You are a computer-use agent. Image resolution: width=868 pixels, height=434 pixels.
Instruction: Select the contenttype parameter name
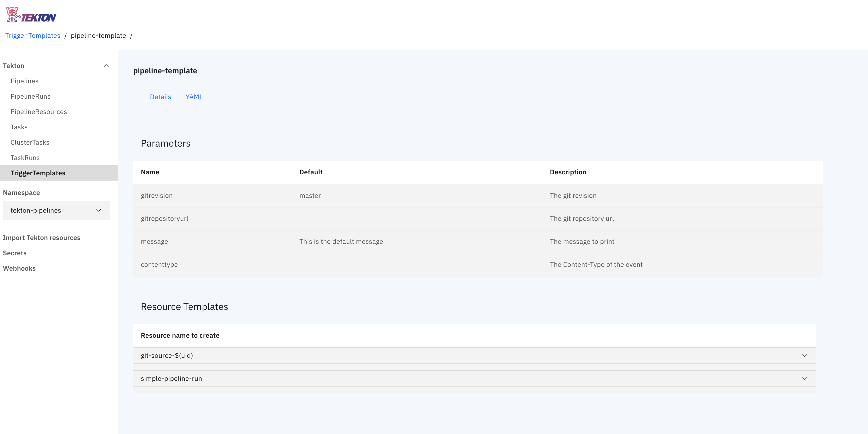click(159, 264)
